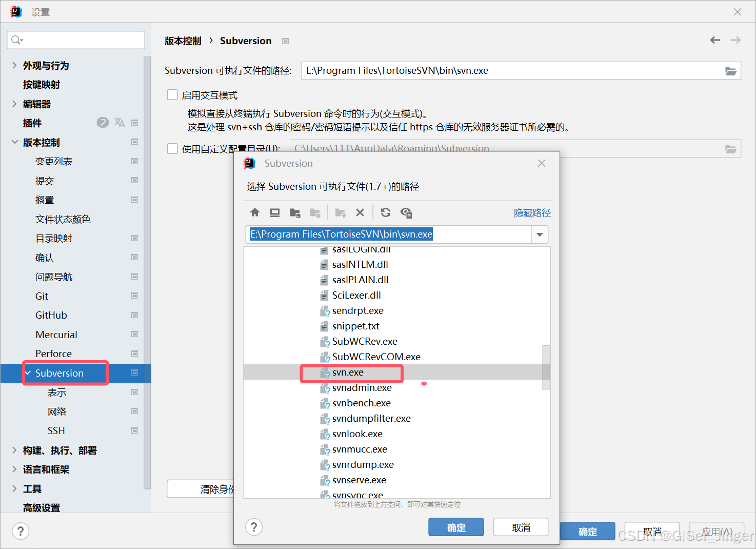Expand the 构建、执行、部署 group
This screenshot has height=549, width=756.
click(14, 450)
